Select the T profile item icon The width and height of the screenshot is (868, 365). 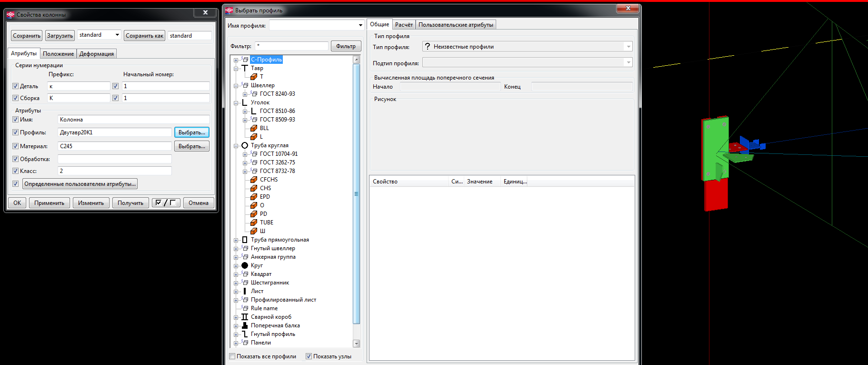click(254, 77)
